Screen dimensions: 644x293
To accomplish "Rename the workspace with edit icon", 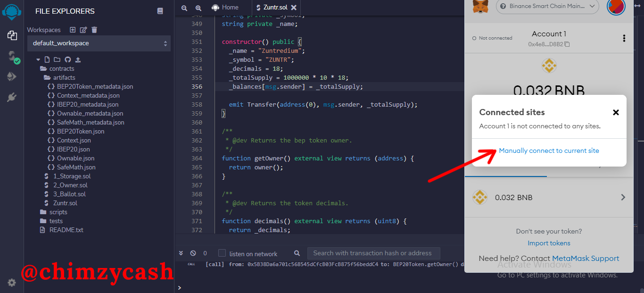I will [x=83, y=30].
